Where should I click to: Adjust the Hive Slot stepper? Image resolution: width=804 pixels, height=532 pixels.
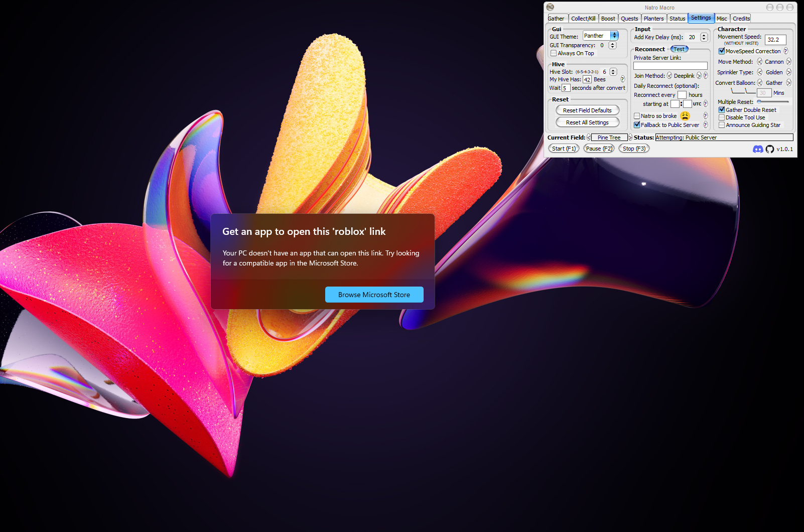pos(613,72)
